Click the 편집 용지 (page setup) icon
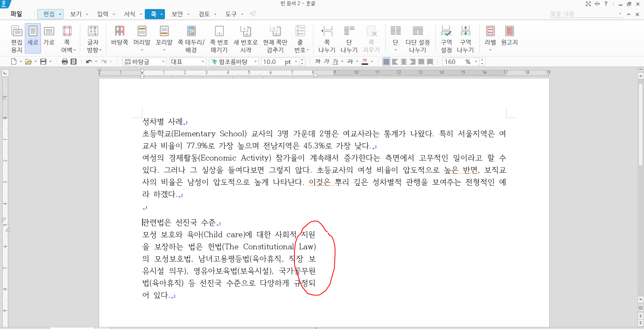This screenshot has height=329, width=644. pyautogui.click(x=16, y=38)
